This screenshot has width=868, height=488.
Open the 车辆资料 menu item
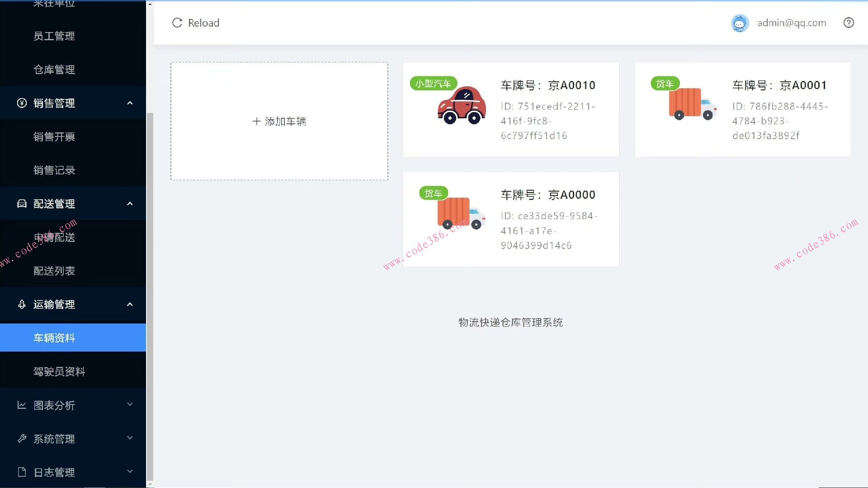click(x=54, y=338)
